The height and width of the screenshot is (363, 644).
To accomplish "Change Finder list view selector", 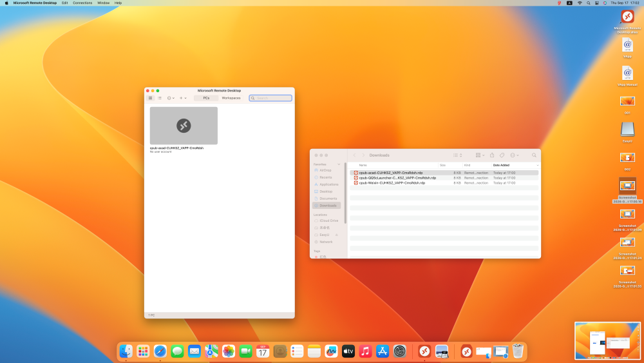I will 457,155.
